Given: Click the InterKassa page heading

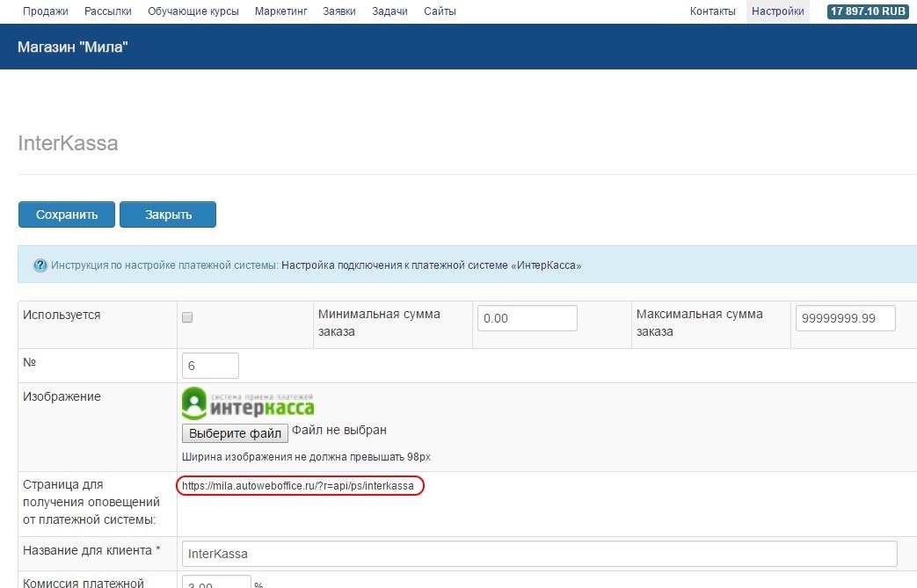Looking at the screenshot, I should tap(68, 143).
